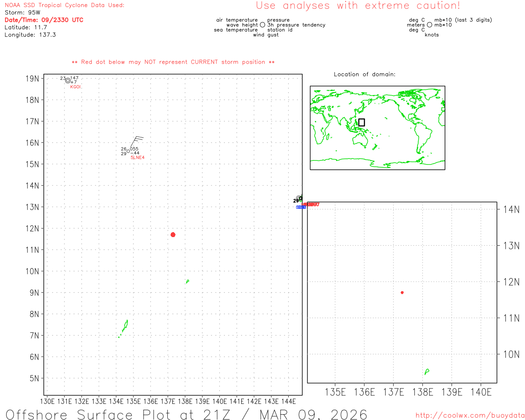Click the 'Latitude: 11.7' text

pyautogui.click(x=26, y=27)
